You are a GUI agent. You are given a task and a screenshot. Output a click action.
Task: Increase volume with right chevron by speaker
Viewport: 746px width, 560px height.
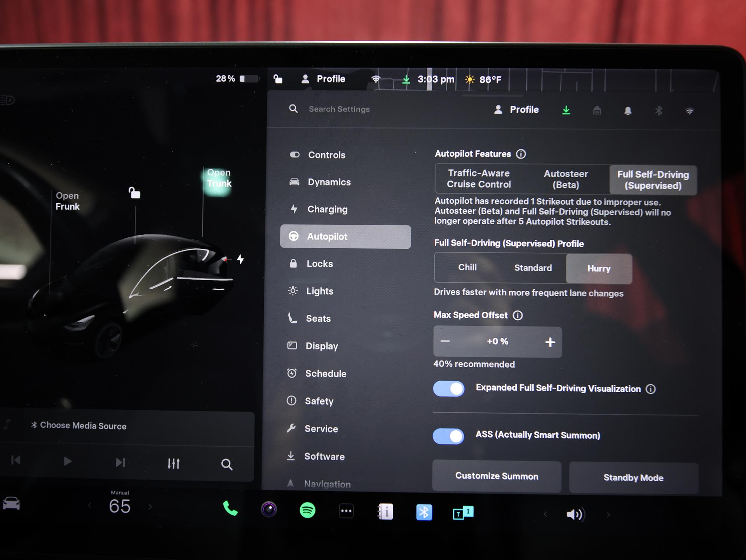pyautogui.click(x=608, y=515)
